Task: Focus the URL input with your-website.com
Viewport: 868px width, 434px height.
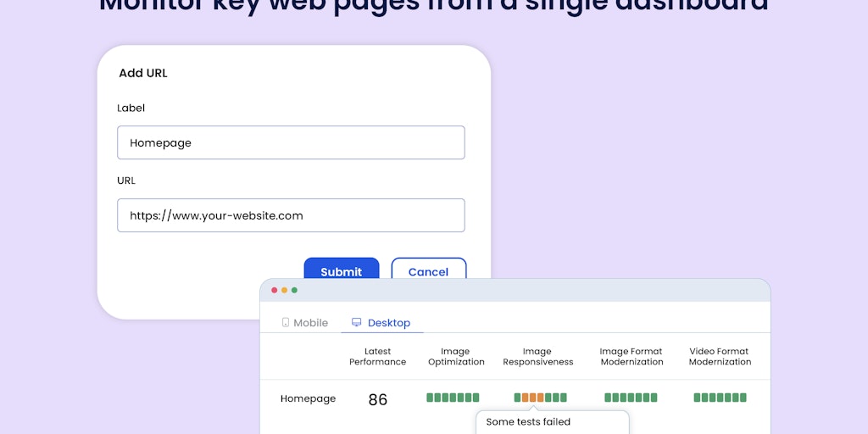Action: [291, 215]
